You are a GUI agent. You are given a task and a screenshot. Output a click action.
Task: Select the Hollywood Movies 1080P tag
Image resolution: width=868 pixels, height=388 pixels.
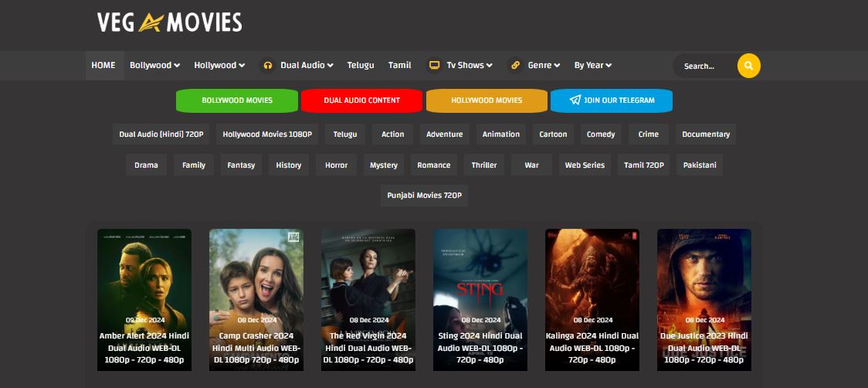[x=267, y=134]
